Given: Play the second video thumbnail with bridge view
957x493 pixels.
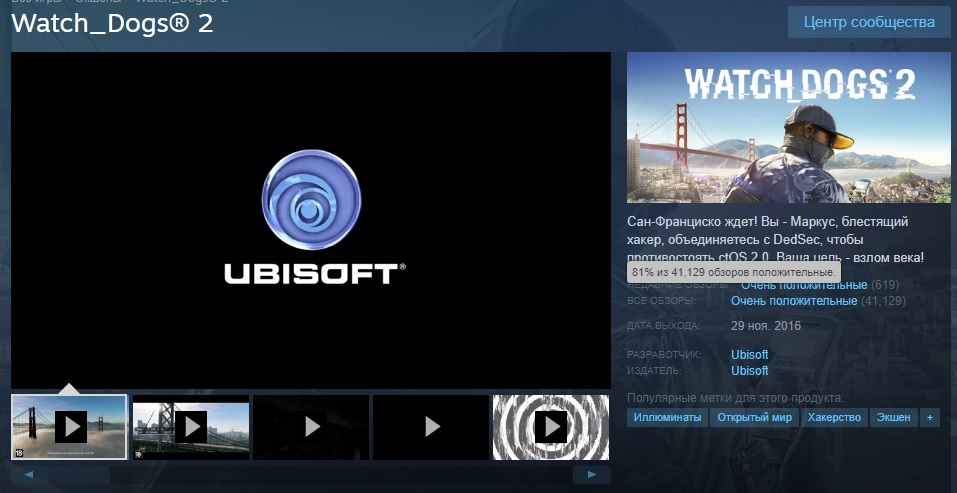Looking at the screenshot, I should click(191, 427).
